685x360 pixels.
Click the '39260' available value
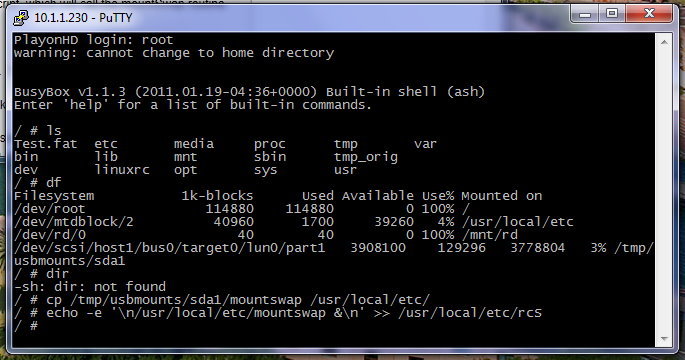point(394,222)
